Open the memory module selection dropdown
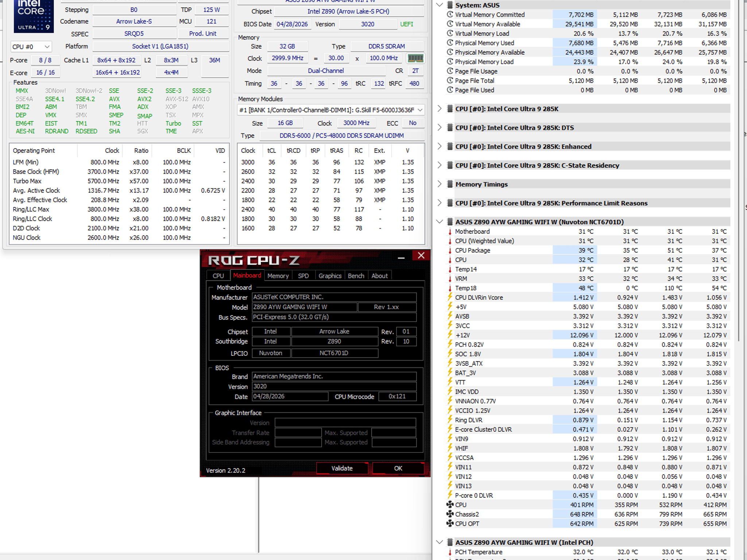The image size is (747, 560). click(x=331, y=110)
